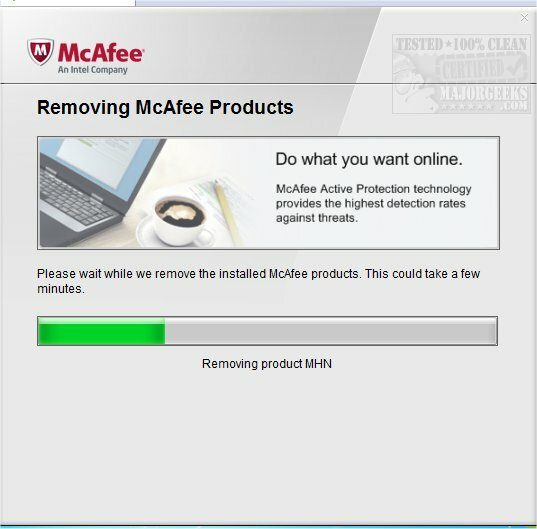This screenshot has width=537, height=529.
Task: Click the Removing McAfee Products heading
Action: (165, 107)
